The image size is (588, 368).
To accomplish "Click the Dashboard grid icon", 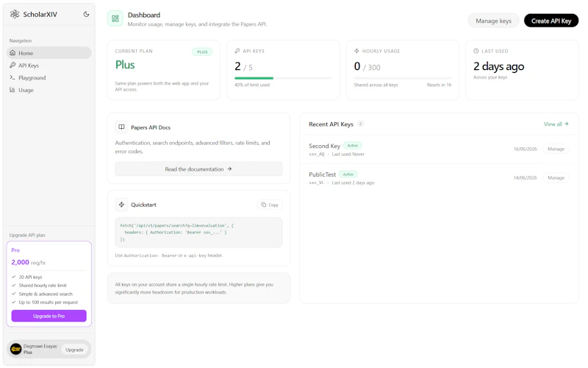I will coord(115,18).
